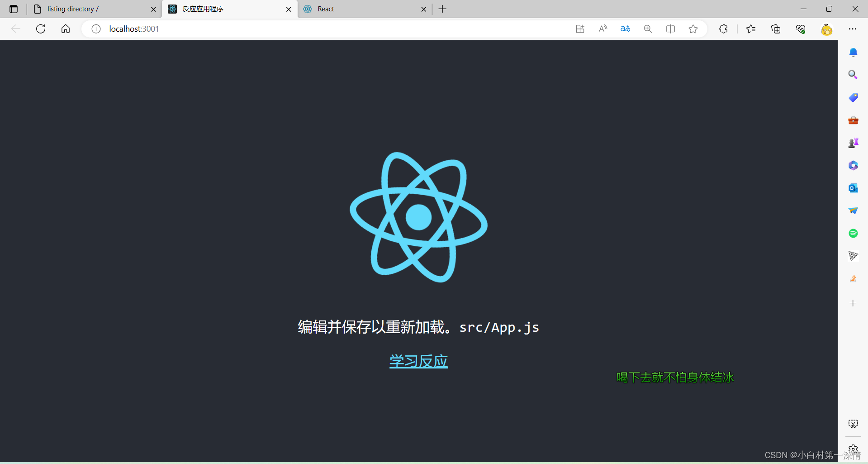Open the translate page icon
The image size is (868, 464).
point(625,29)
